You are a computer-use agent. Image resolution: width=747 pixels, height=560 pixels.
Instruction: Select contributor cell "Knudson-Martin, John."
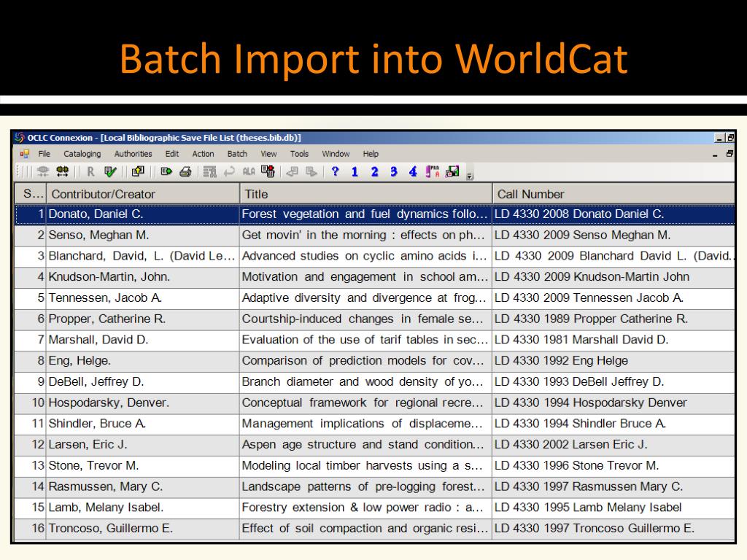pyautogui.click(x=142, y=277)
